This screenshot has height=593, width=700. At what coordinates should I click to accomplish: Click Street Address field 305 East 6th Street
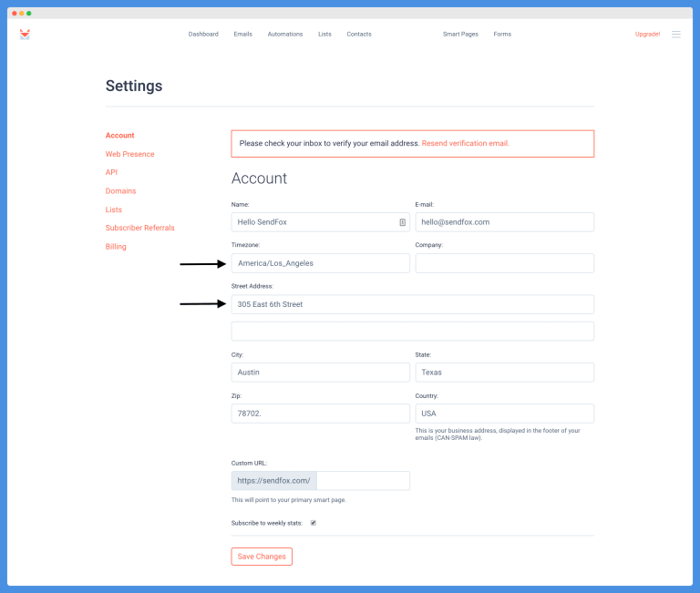[x=413, y=304]
